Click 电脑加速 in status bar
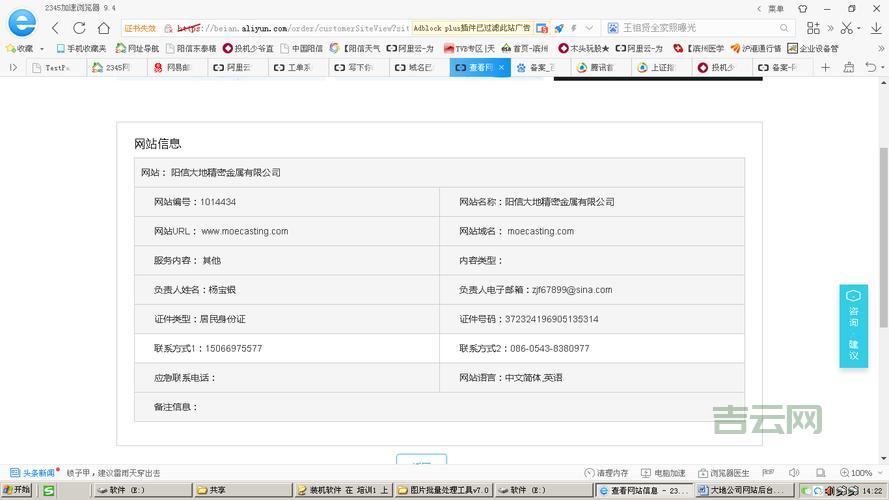The height and width of the screenshot is (500, 889). click(663, 473)
